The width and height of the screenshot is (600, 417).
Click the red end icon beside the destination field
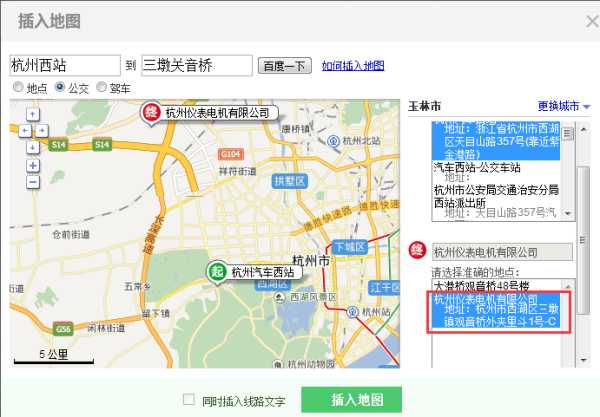(x=417, y=251)
